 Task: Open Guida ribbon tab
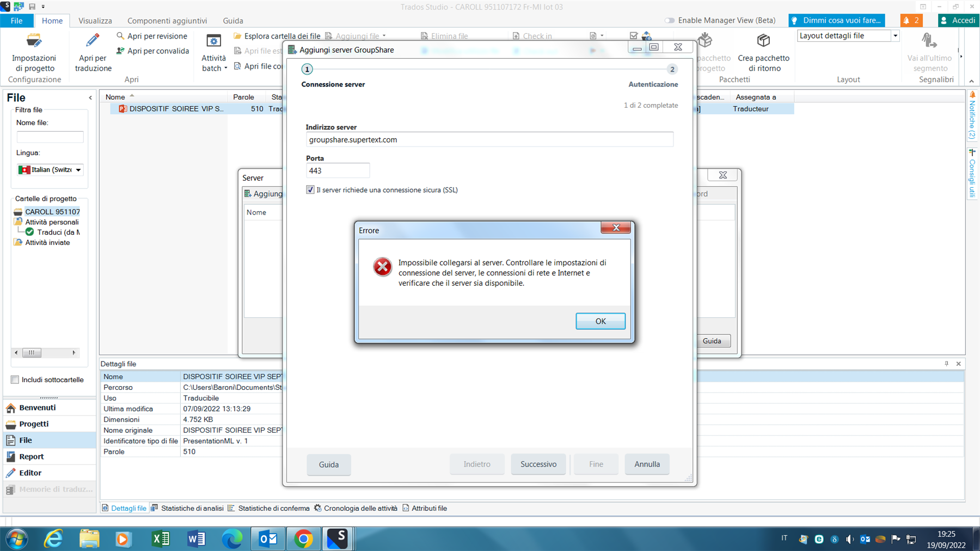pyautogui.click(x=233, y=21)
